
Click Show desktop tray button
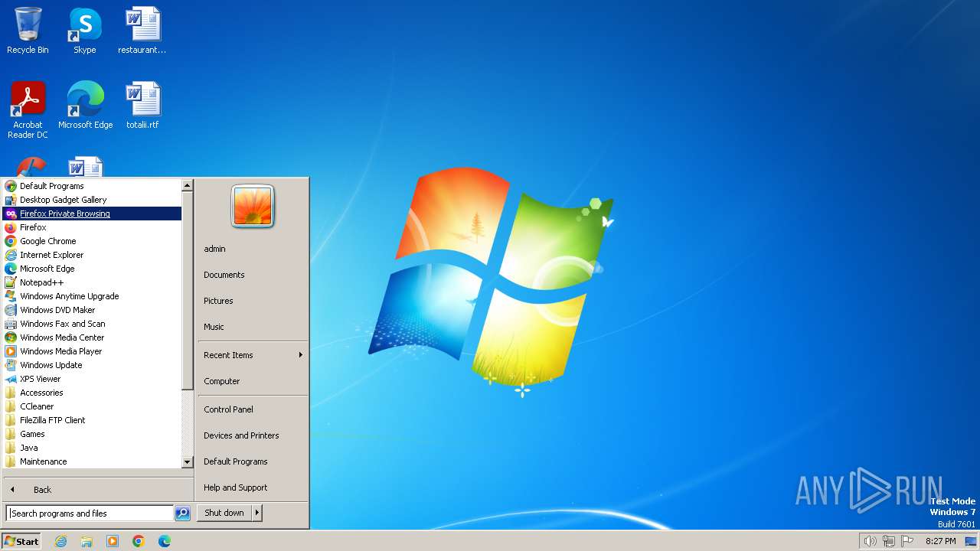point(971,541)
